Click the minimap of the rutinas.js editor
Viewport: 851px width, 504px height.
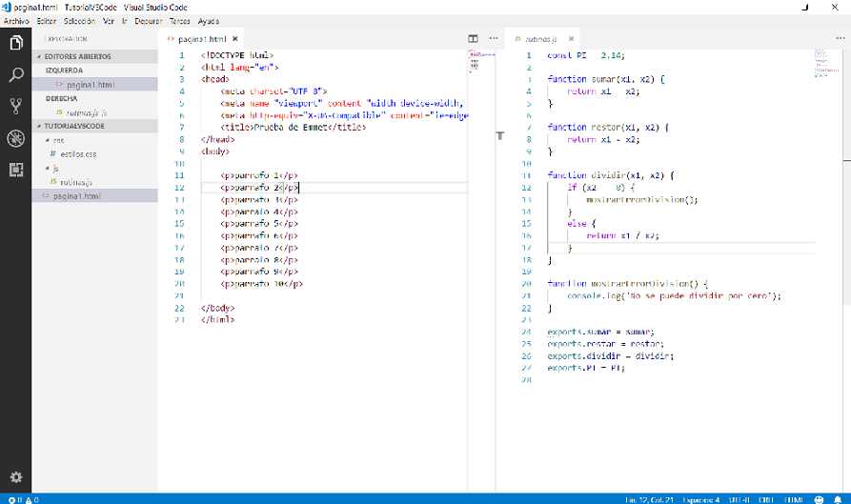828,64
